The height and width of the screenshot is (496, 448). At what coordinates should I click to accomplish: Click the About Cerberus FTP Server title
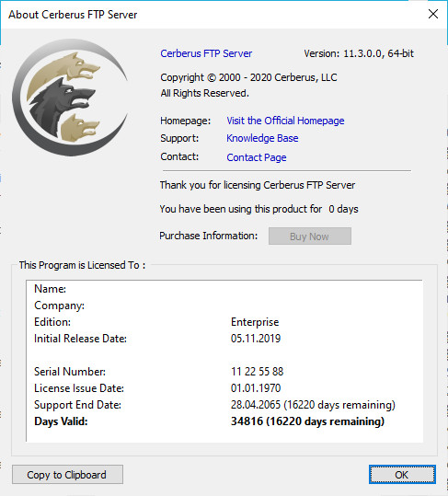pyautogui.click(x=73, y=15)
